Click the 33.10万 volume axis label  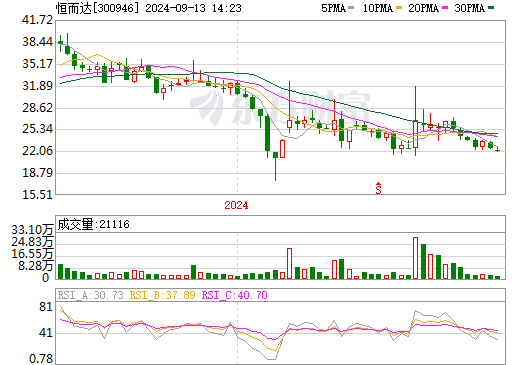tap(32, 230)
